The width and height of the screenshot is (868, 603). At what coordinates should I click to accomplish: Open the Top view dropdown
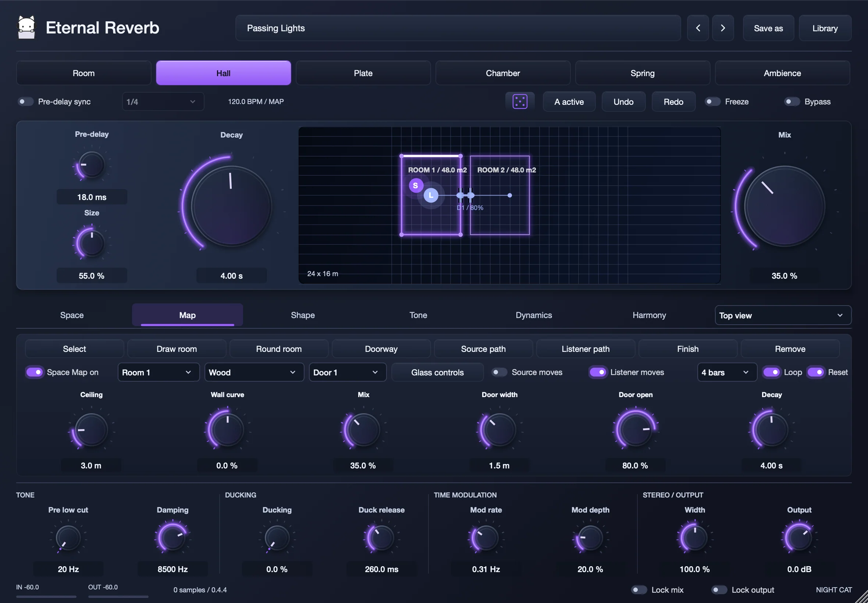(x=783, y=315)
